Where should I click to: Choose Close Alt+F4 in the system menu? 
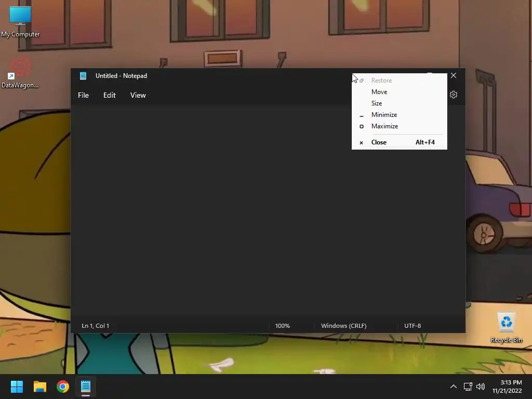(x=400, y=142)
